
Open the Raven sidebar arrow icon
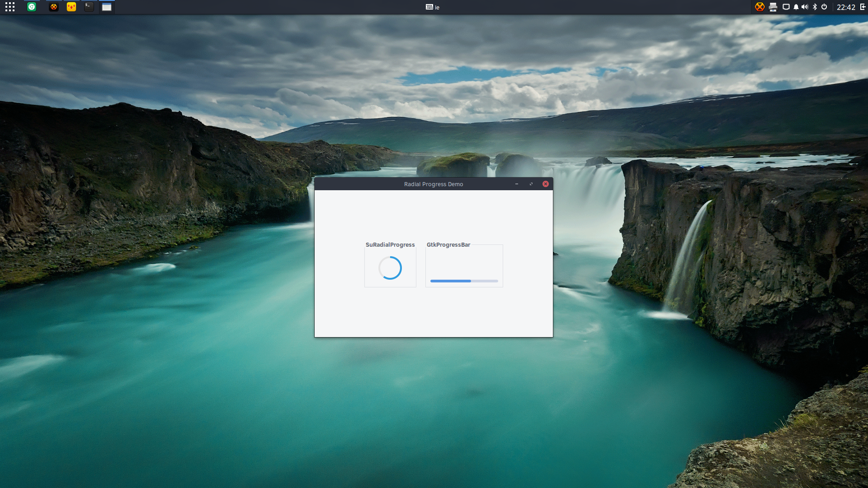click(x=863, y=7)
